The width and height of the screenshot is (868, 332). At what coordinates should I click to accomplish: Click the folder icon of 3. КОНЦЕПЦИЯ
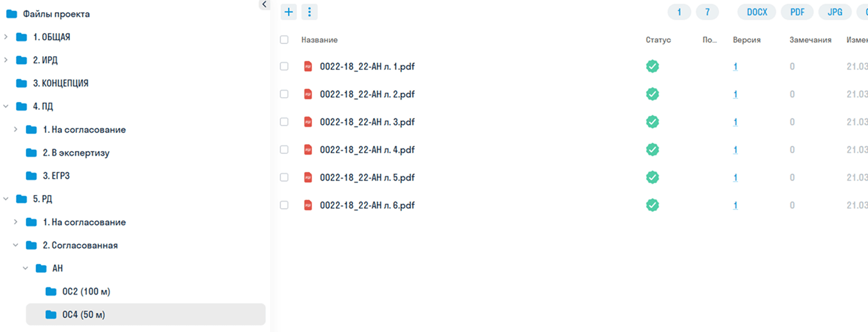coord(22,83)
